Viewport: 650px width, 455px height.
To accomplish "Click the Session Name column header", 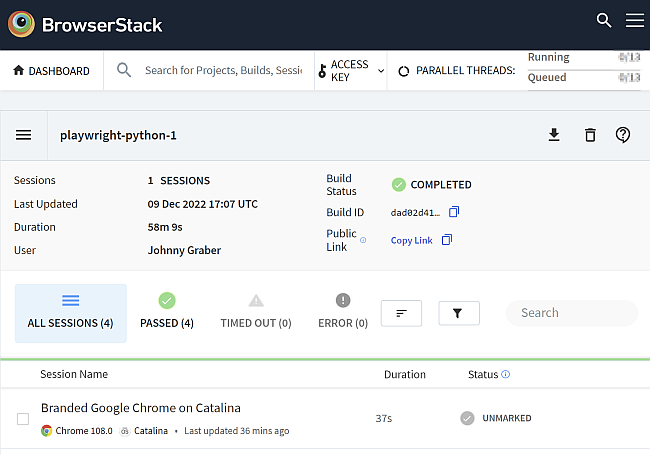I will [74, 374].
